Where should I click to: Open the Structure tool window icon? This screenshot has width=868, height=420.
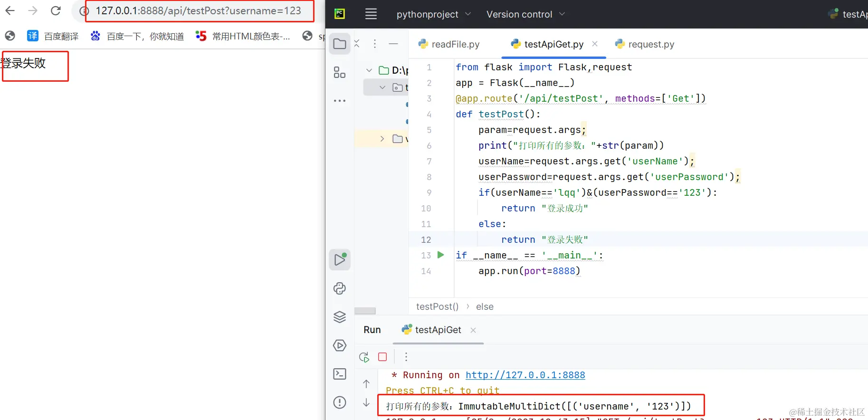click(340, 72)
